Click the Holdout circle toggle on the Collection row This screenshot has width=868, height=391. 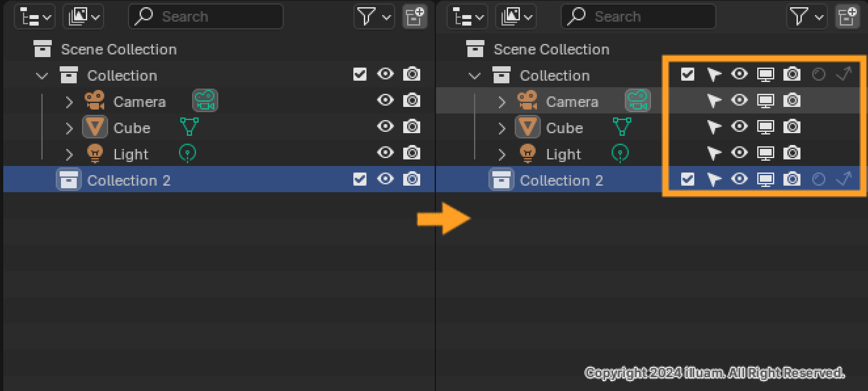point(818,74)
